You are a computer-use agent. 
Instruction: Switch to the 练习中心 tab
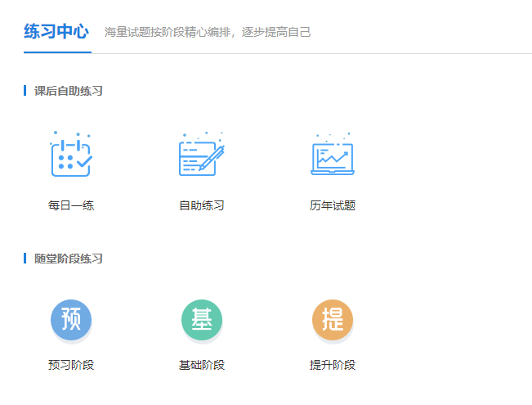(56, 32)
